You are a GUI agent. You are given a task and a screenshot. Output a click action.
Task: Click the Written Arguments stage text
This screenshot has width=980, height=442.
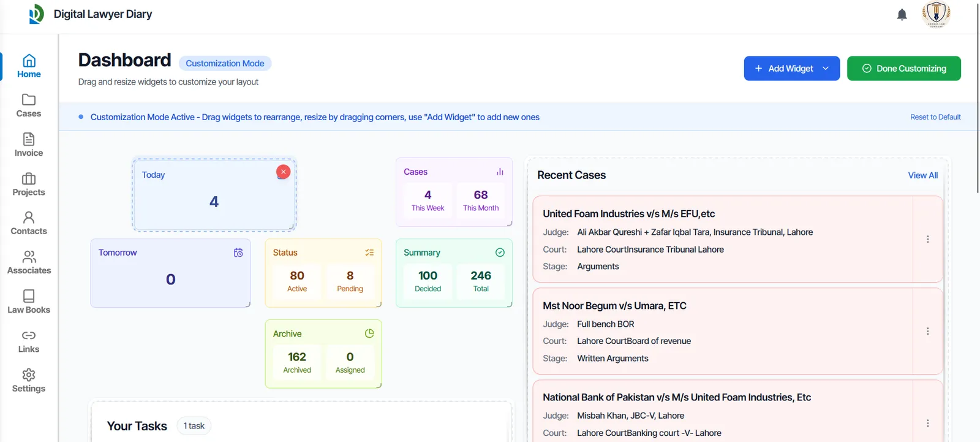click(x=612, y=359)
